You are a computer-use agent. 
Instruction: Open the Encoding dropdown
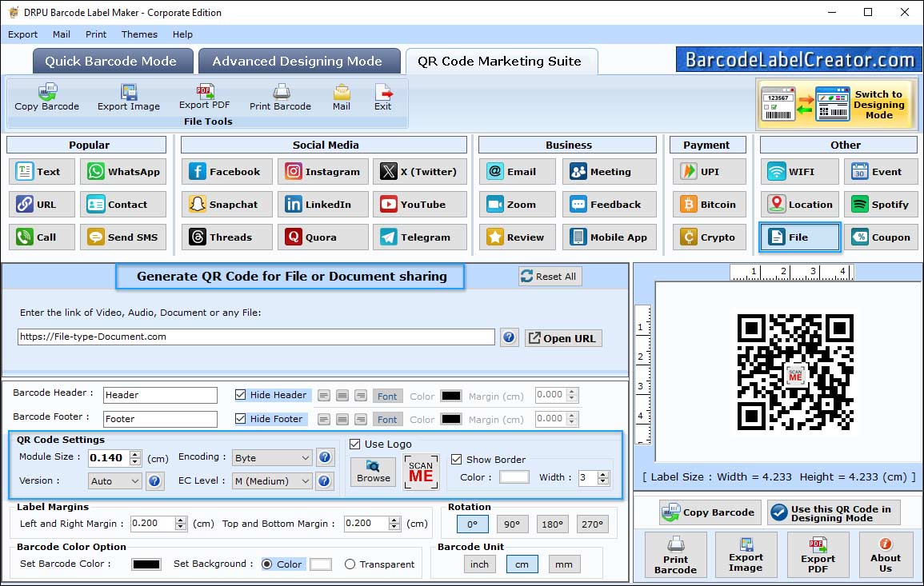coord(272,457)
